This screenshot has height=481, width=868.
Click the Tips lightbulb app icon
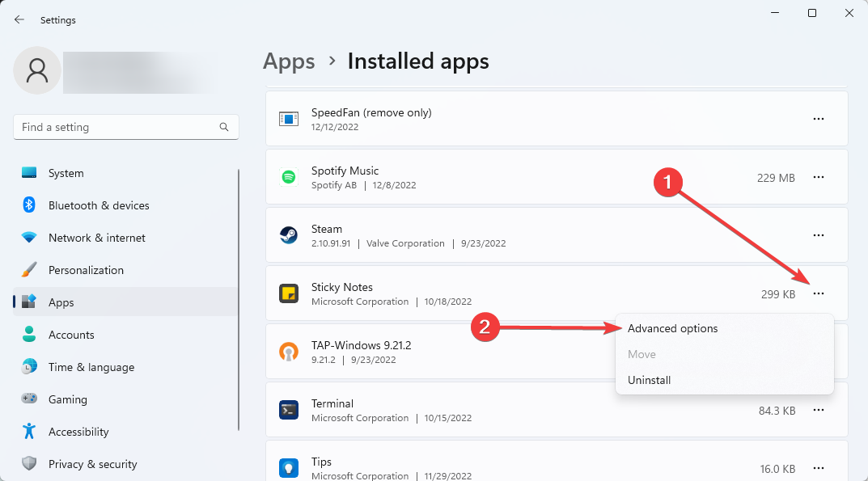click(x=289, y=468)
